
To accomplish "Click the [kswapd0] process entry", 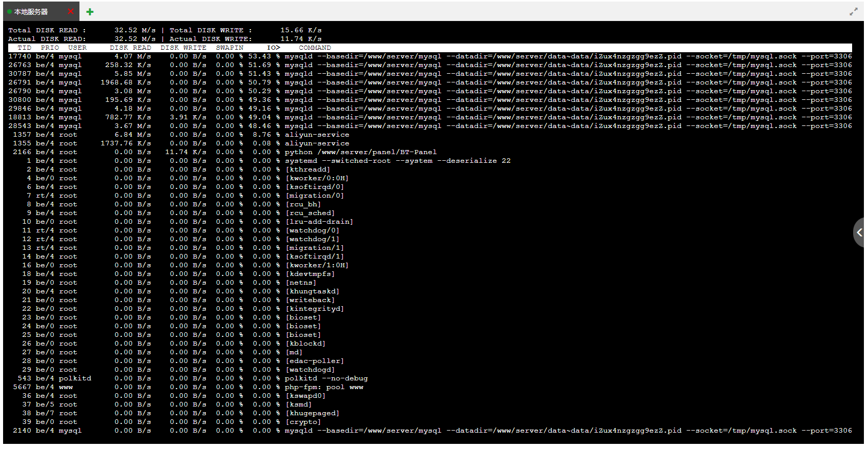I will point(305,396).
